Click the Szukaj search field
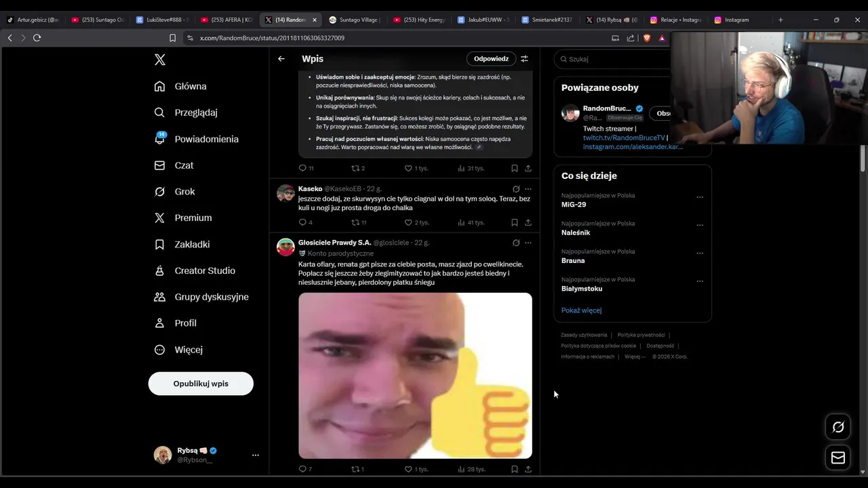Screen dimensions: 868x488 (x=612, y=59)
